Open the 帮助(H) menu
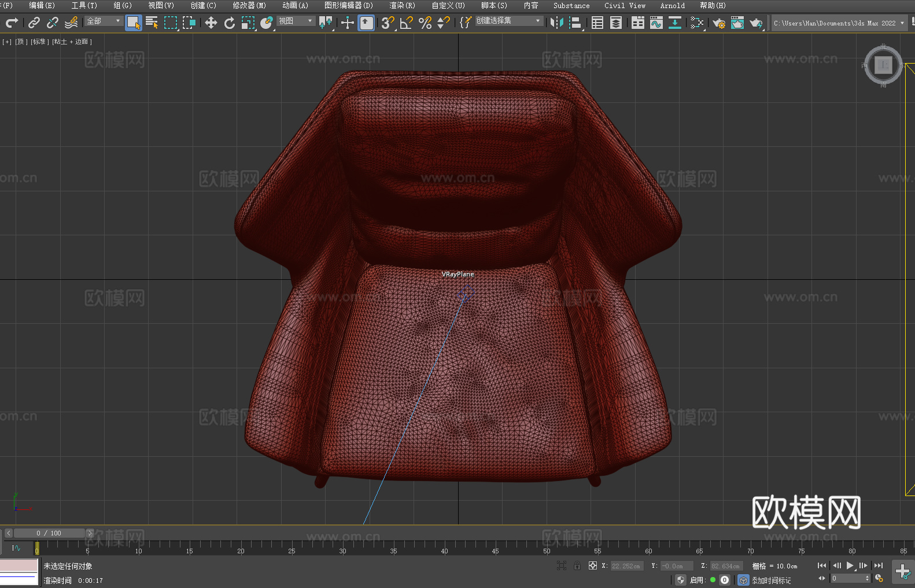The image size is (915, 588). [713, 5]
